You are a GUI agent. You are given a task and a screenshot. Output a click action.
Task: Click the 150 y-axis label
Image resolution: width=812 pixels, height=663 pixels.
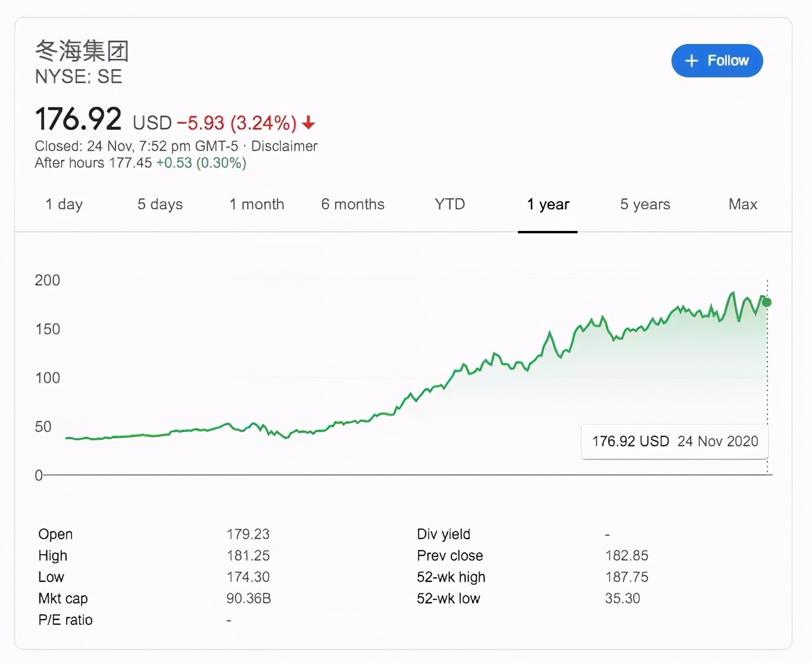(47, 329)
